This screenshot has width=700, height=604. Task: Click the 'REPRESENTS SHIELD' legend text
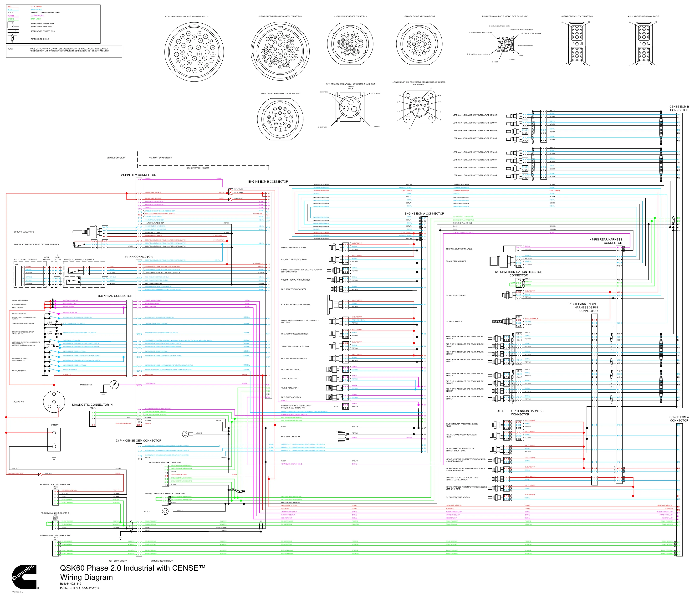click(x=40, y=39)
